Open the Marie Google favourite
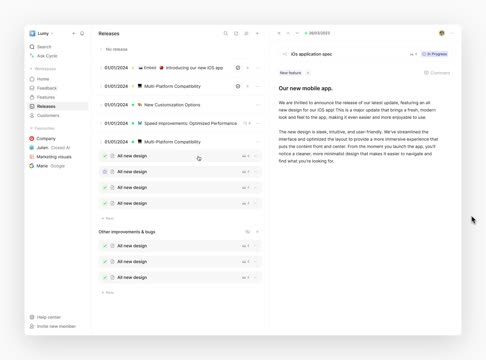The height and width of the screenshot is (360, 486). 47,166
